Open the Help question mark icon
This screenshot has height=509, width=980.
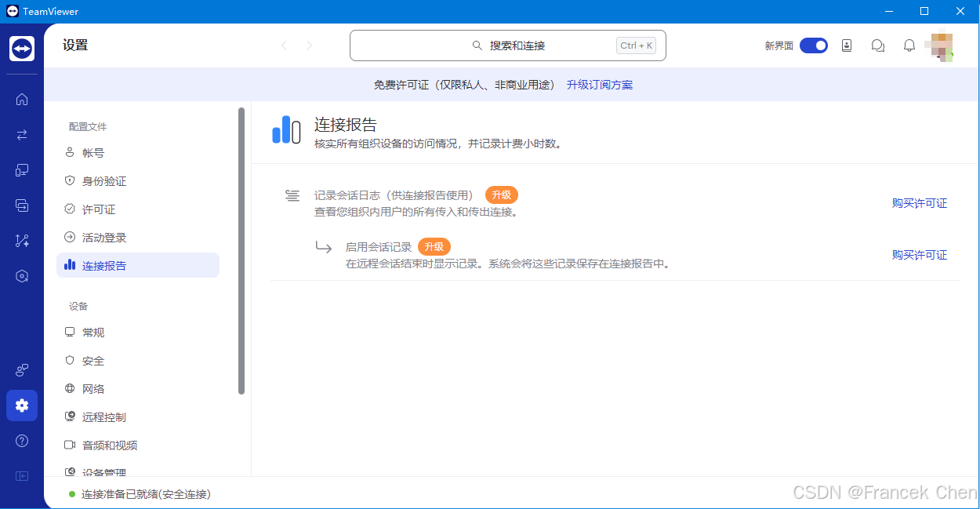22,441
